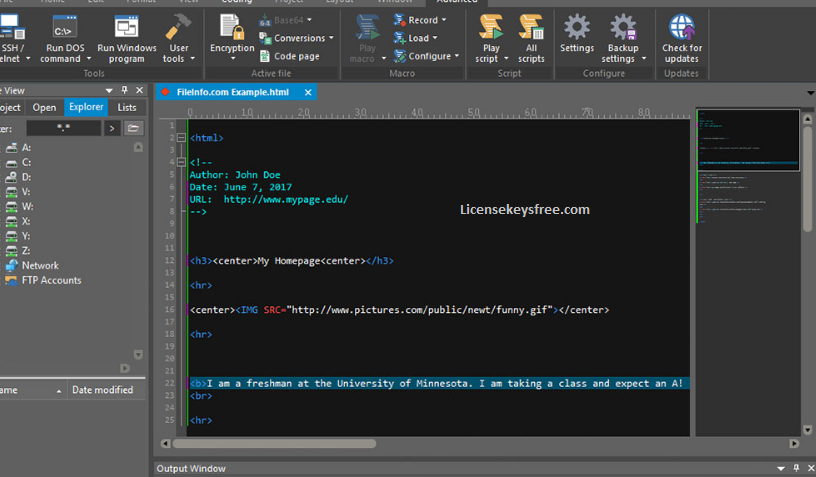Select the X: network drive
Viewport: 816px width, 477px height.
click(x=19, y=221)
